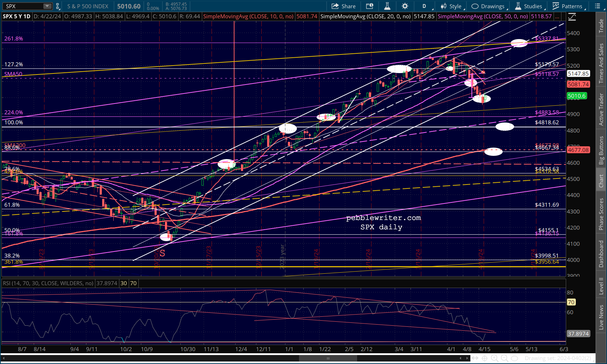Click the $4311.69 price level label
This screenshot has width=607, height=364.
[547, 205]
